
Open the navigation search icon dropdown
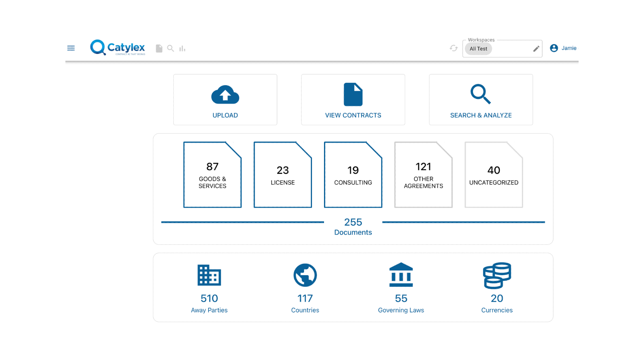pos(171,48)
